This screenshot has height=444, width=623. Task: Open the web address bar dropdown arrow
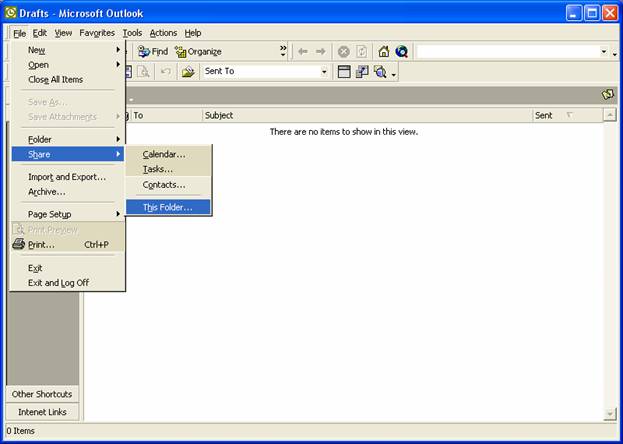(604, 52)
